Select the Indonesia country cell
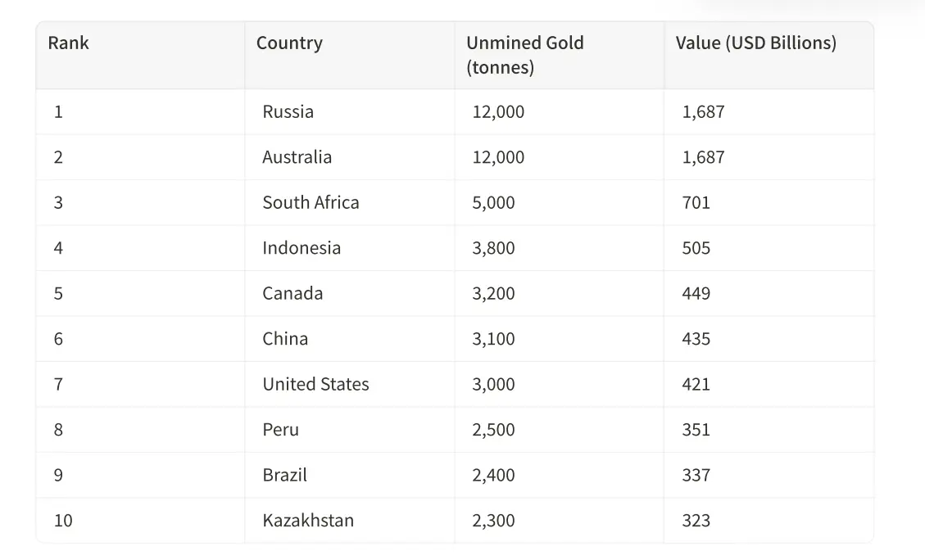The width and height of the screenshot is (925, 560). (302, 248)
